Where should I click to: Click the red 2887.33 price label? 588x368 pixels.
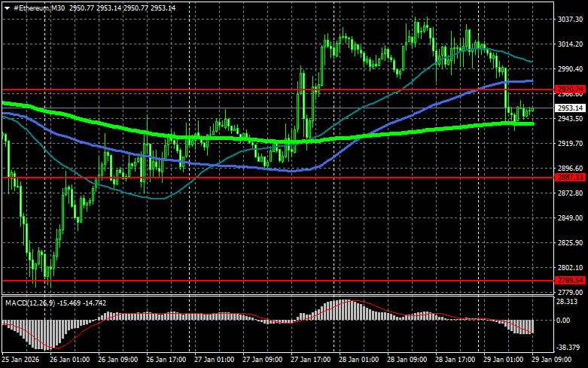click(570, 178)
